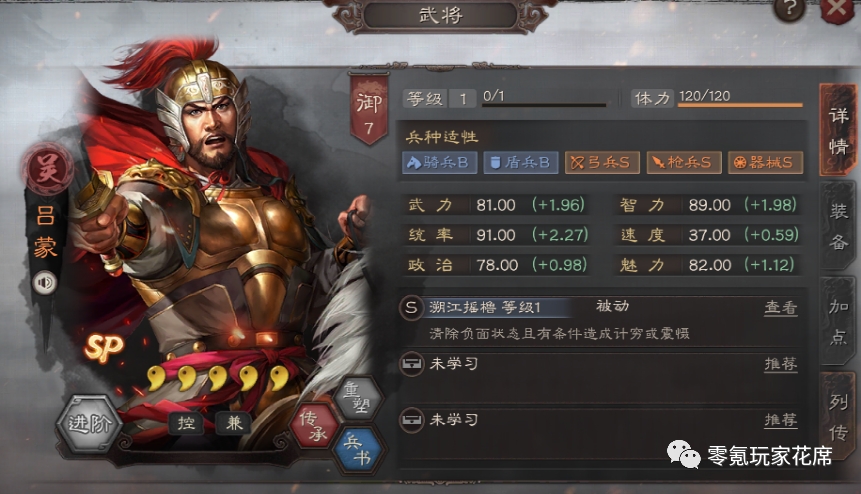The height and width of the screenshot is (494, 861).
Task: Open the red 传承 hexagon
Action: (x=314, y=425)
